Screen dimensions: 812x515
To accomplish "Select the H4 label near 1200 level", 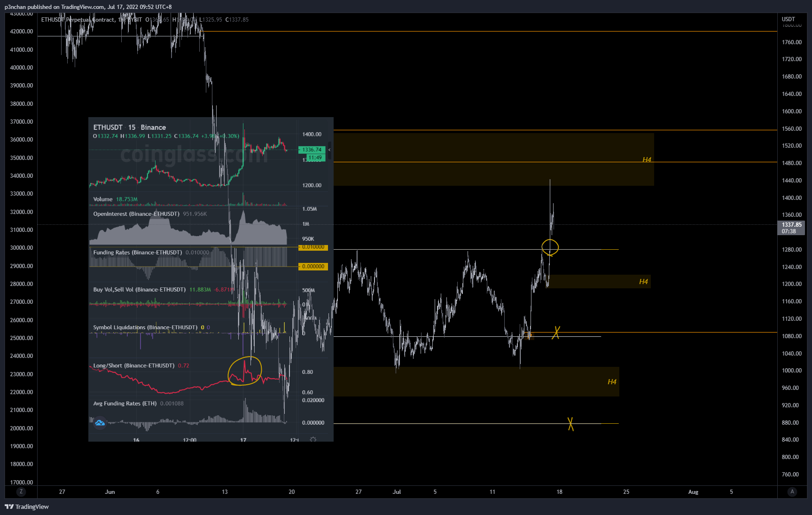I will (644, 282).
